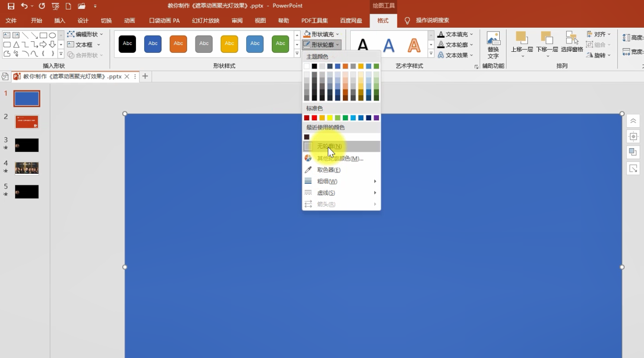Screen dimensions: 644x358
Task: Click 下移一层 send backward icon
Action: click(547, 38)
